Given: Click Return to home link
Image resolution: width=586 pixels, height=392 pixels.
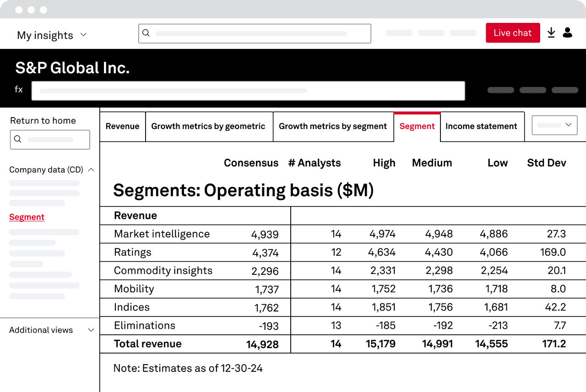Looking at the screenshot, I should 43,121.
